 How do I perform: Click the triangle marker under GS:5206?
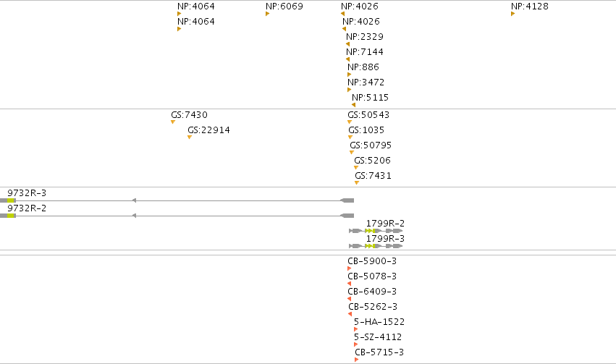[356, 168]
